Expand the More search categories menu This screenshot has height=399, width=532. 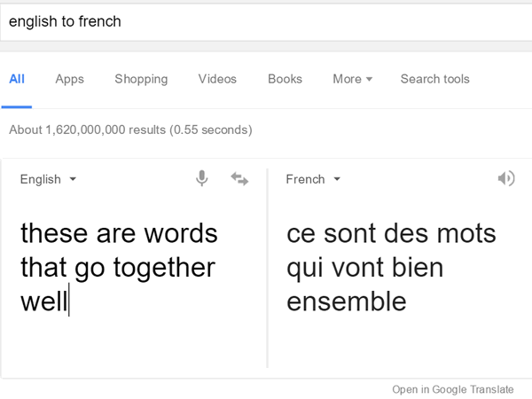pos(353,79)
